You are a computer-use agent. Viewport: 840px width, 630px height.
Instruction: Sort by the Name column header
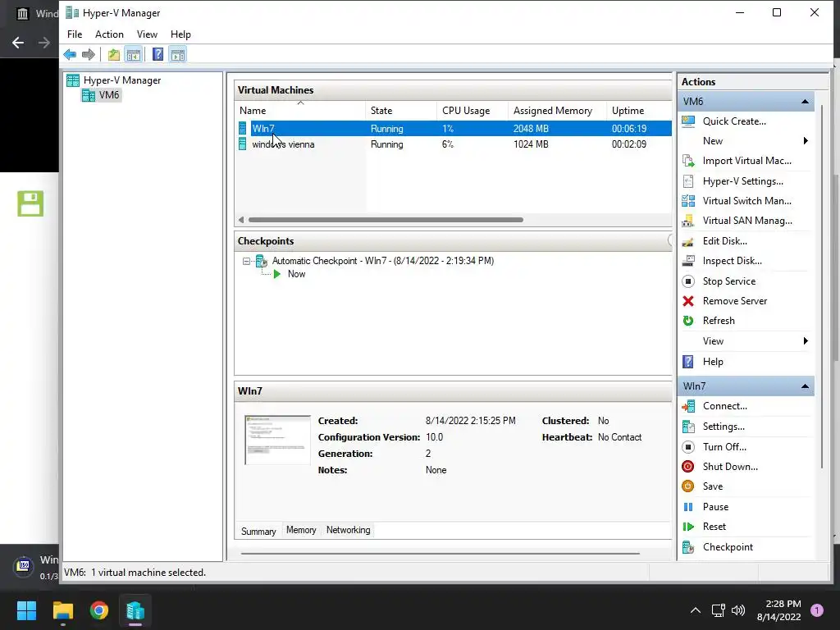tap(301, 111)
